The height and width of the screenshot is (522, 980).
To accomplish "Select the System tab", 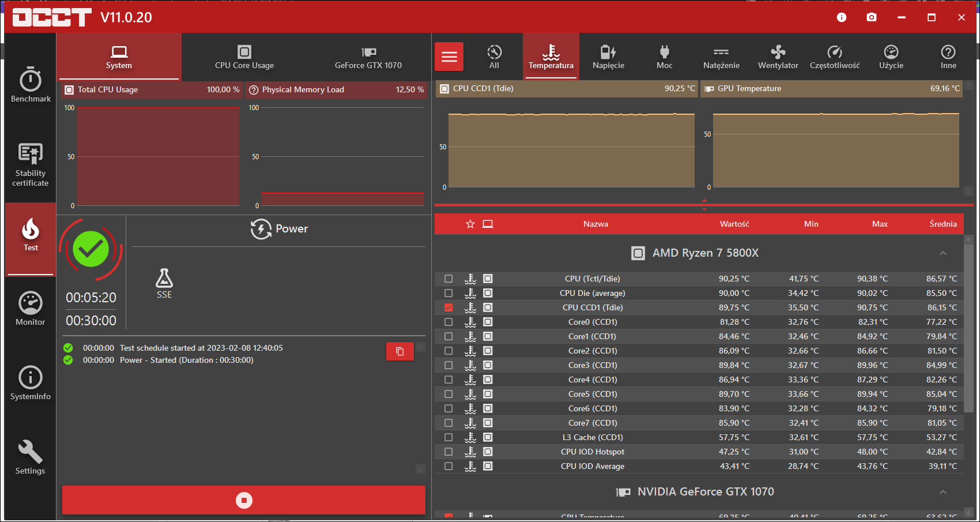I will [119, 57].
